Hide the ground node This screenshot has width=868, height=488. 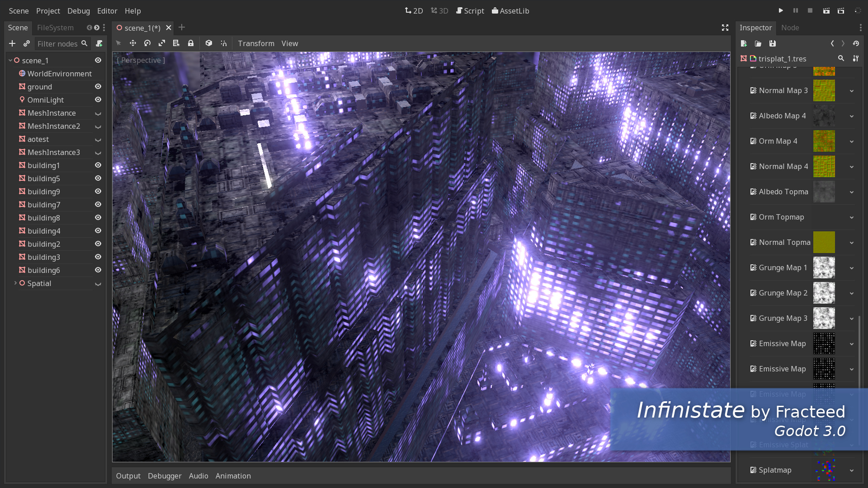coord(98,86)
